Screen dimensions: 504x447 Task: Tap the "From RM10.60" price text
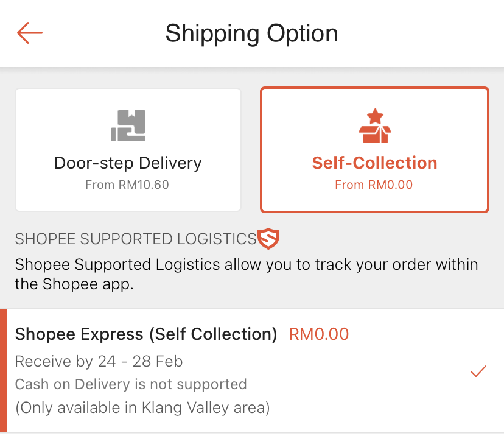click(x=127, y=185)
